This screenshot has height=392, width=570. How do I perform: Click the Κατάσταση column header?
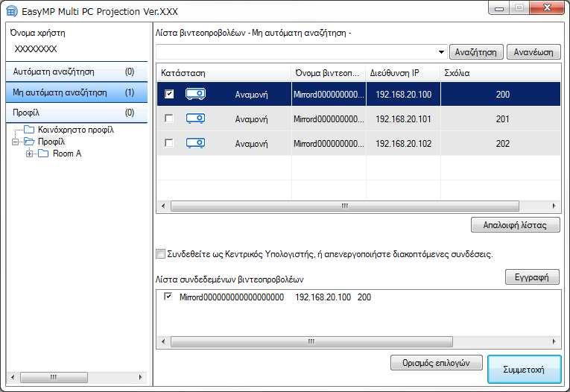[x=224, y=73]
